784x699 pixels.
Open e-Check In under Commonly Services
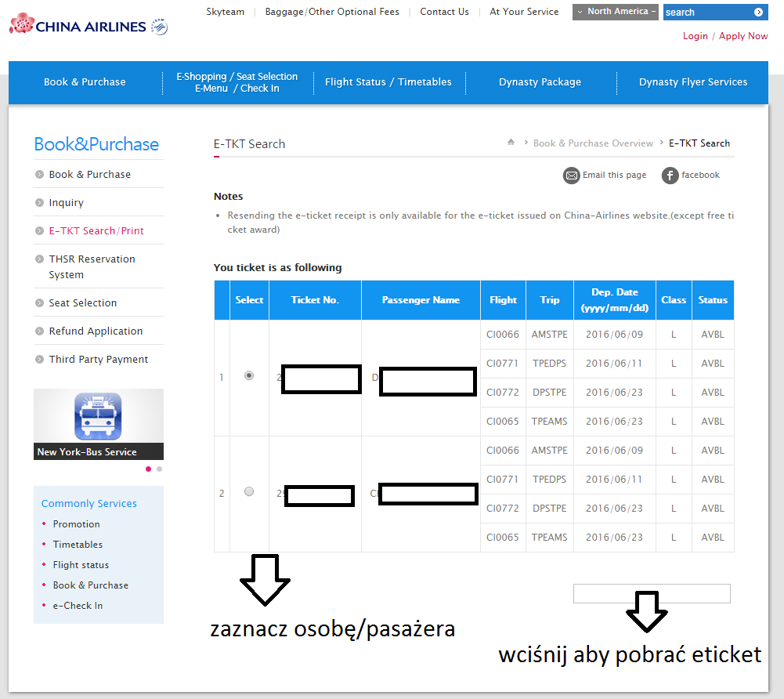click(78, 606)
